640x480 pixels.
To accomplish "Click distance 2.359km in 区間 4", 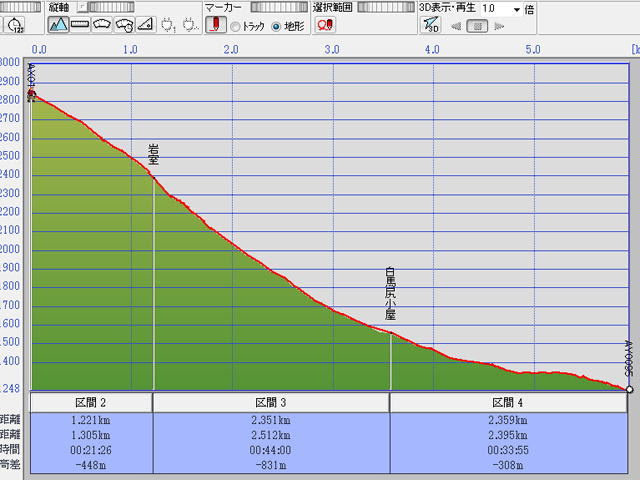I will click(508, 420).
